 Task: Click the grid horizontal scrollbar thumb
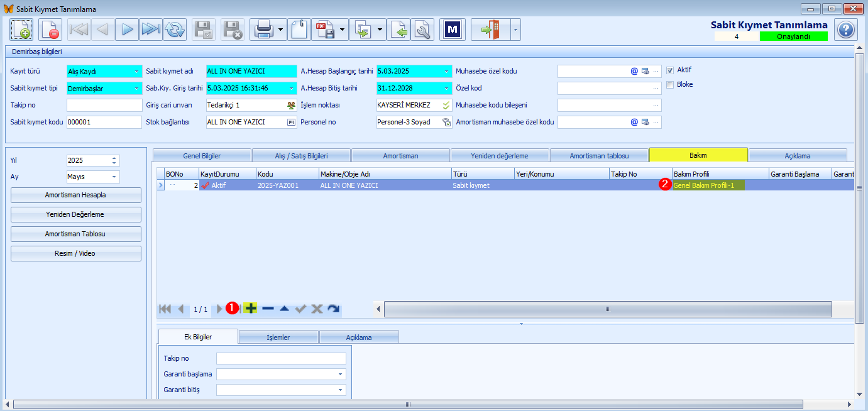tap(608, 309)
